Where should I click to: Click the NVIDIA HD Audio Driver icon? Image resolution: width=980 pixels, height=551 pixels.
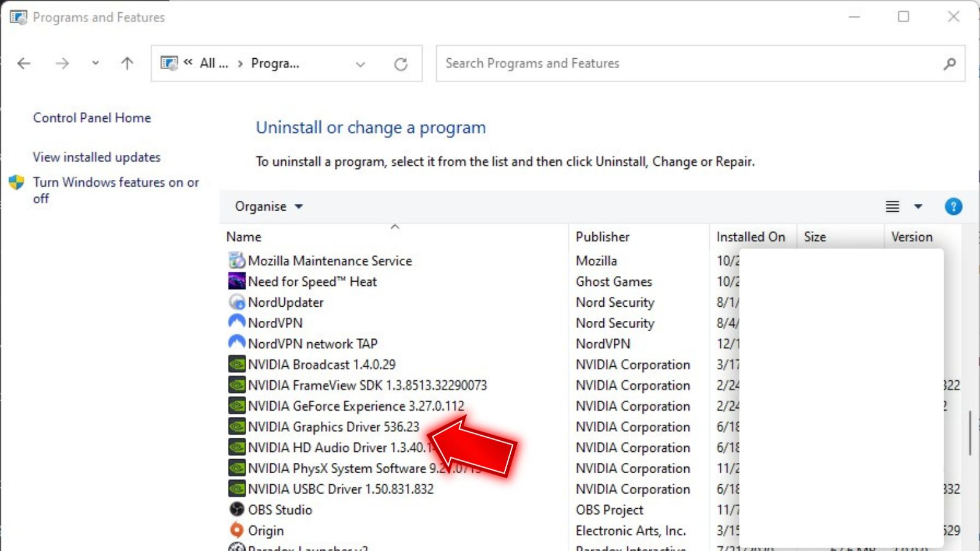(x=236, y=448)
